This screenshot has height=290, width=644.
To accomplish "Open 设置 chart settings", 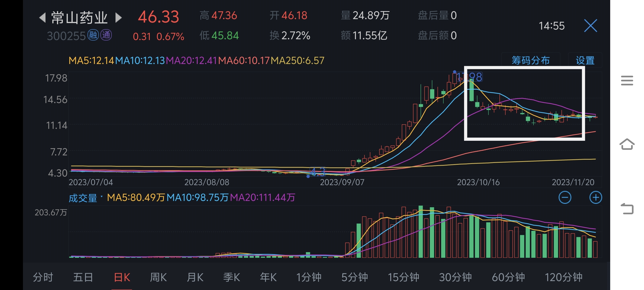I will pos(585,60).
